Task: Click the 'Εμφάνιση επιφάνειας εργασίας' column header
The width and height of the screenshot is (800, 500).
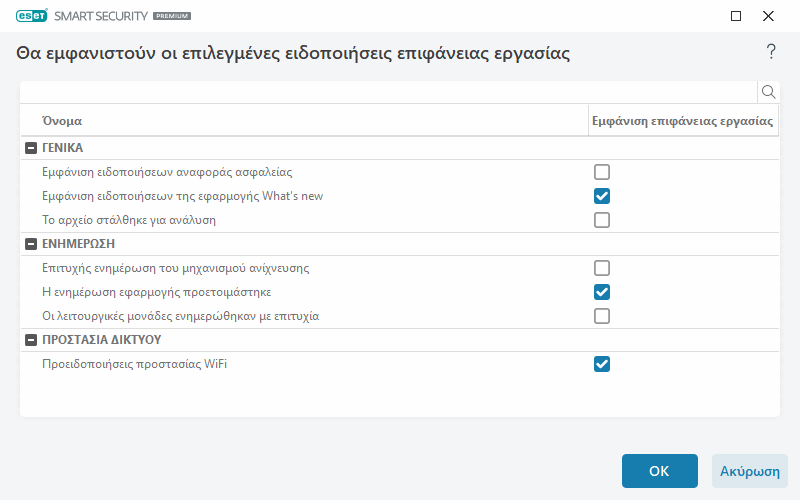Action: tap(682, 121)
